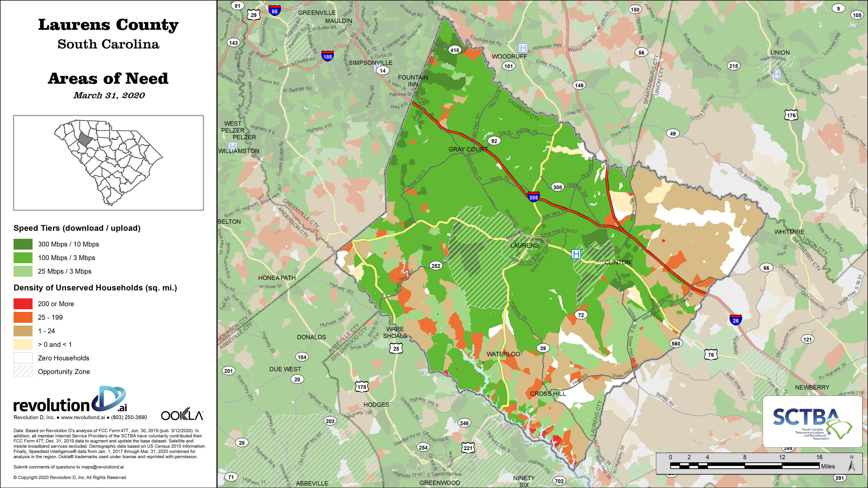This screenshot has height=488, width=868.
Task: Click the hospital H icon near Woodruff
Action: 523,48
